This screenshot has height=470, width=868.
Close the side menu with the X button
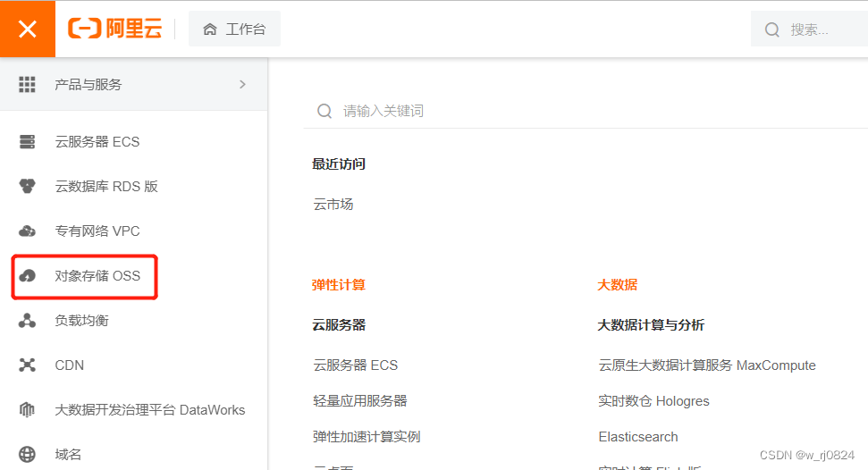(27, 29)
